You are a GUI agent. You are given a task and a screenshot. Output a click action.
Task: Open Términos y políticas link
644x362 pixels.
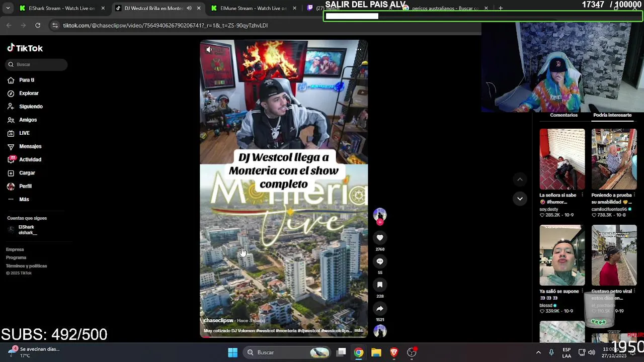(27, 266)
